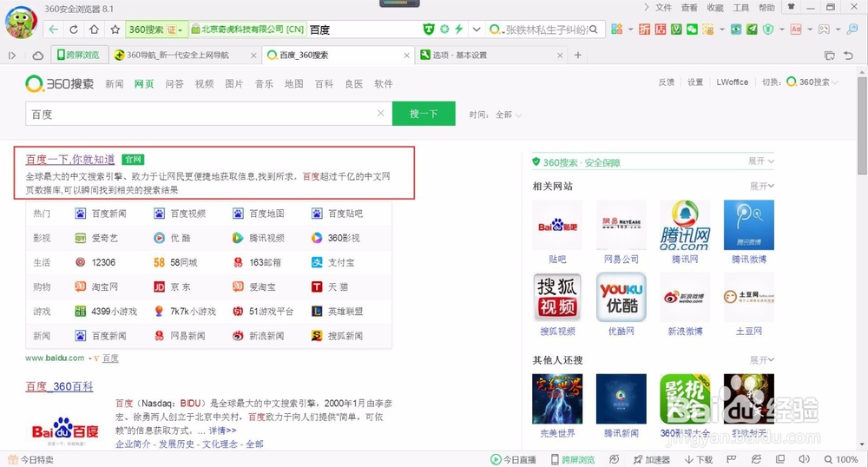Click the magnifier search tool at toolbar end
This screenshot has height=467, width=868.
coord(852,30)
